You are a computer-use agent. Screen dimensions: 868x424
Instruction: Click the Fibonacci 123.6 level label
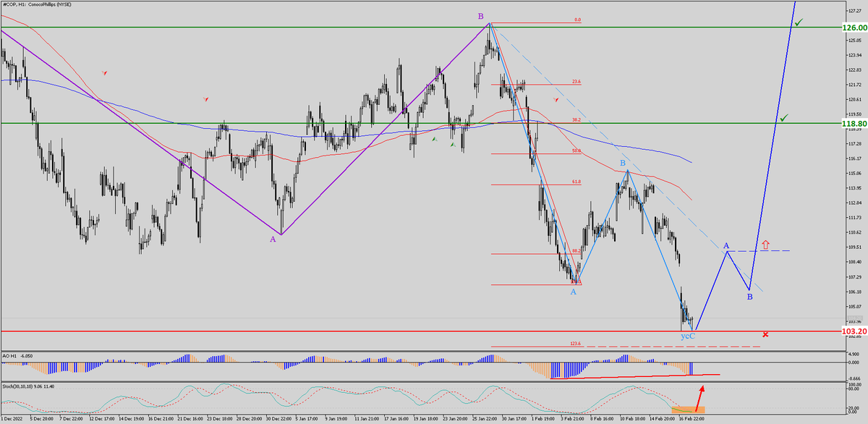click(x=576, y=344)
